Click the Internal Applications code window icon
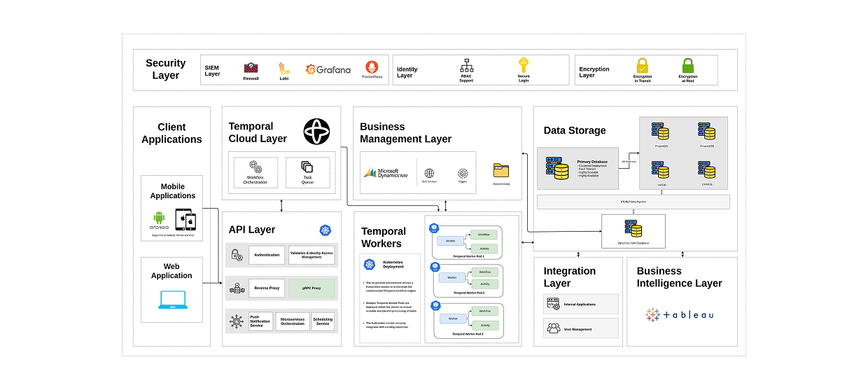This screenshot has height=390, width=868. tap(553, 305)
